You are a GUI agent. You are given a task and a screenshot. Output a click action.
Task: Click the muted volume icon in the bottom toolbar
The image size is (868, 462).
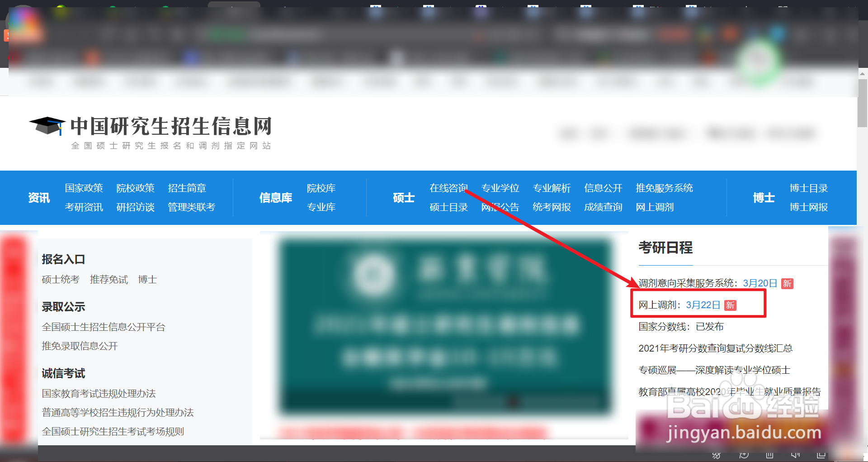coord(795,456)
